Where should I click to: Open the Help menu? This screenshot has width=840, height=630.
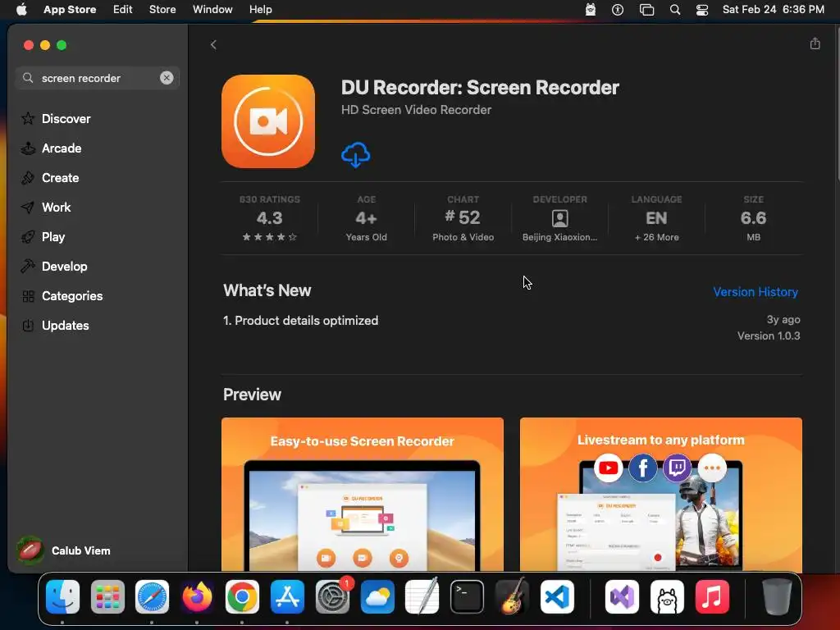[260, 9]
